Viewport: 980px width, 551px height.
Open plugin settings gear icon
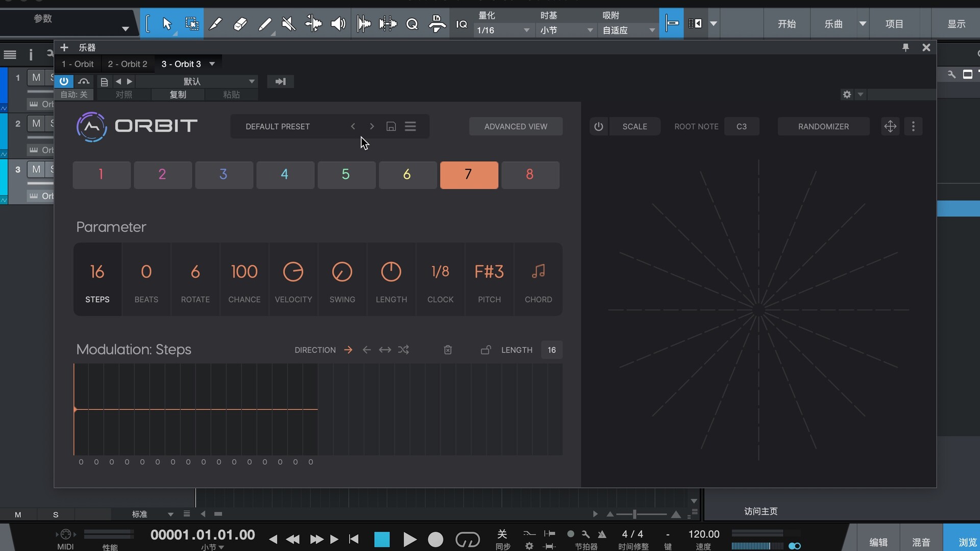847,94
